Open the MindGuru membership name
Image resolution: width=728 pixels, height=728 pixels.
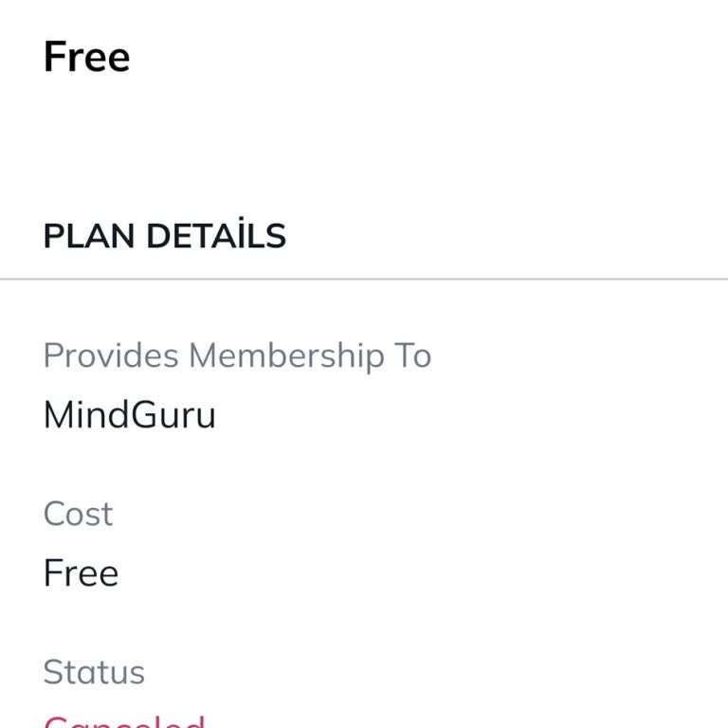[x=130, y=414]
